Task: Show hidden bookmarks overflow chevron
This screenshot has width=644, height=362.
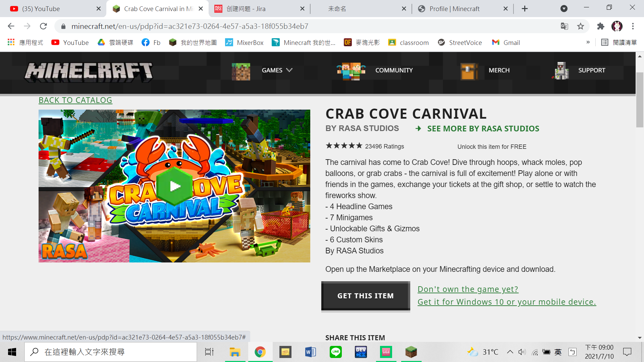Action: point(588,42)
